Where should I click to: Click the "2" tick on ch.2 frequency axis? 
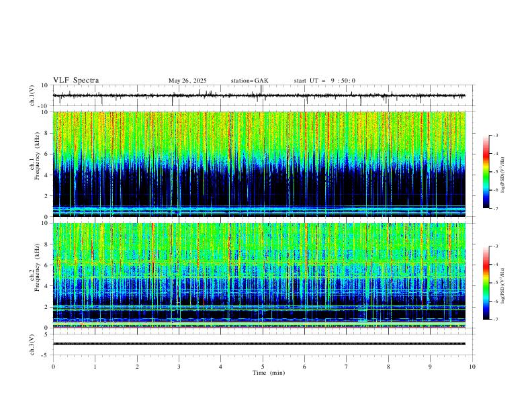point(47,307)
